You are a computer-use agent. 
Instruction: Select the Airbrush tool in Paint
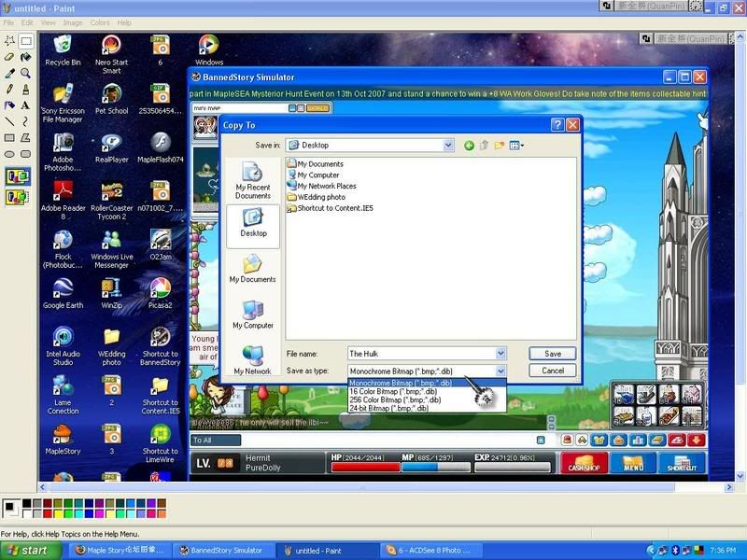[x=9, y=105]
